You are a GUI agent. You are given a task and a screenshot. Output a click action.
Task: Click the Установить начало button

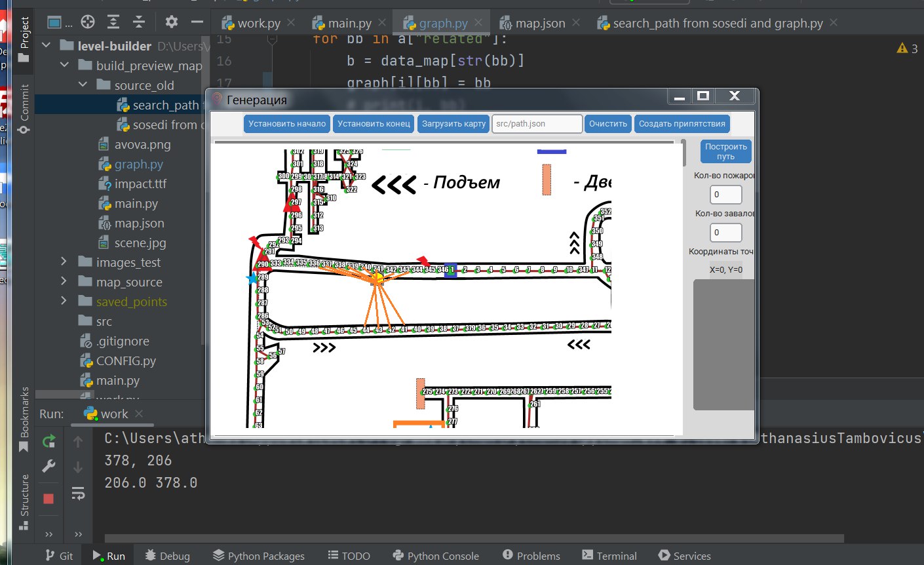tap(287, 124)
